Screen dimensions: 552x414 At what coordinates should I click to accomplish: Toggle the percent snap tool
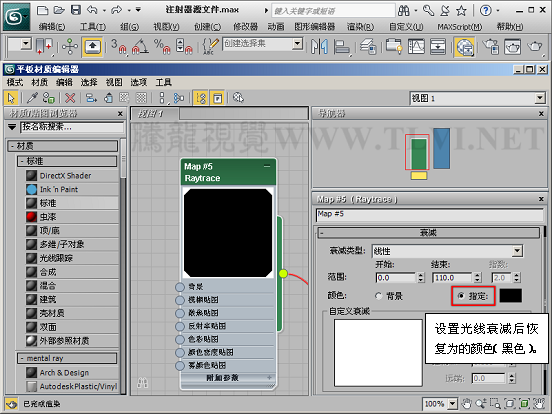pos(162,46)
